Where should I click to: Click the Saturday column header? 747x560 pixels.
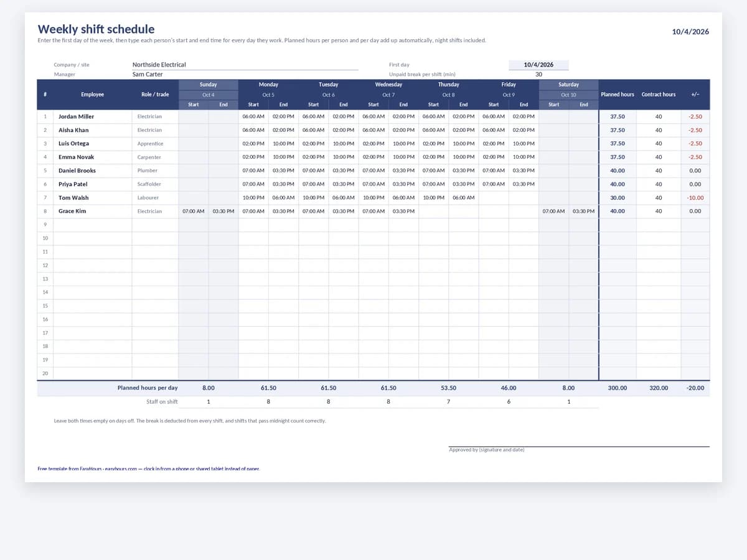(568, 85)
